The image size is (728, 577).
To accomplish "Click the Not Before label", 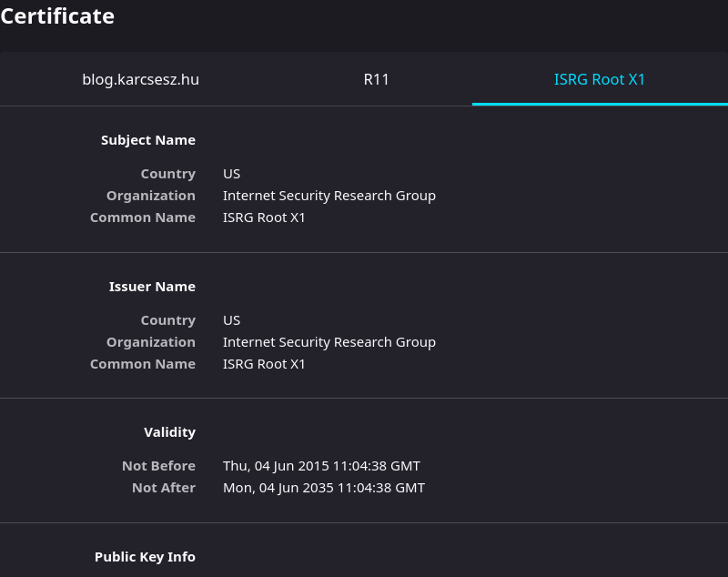I will point(158,466).
